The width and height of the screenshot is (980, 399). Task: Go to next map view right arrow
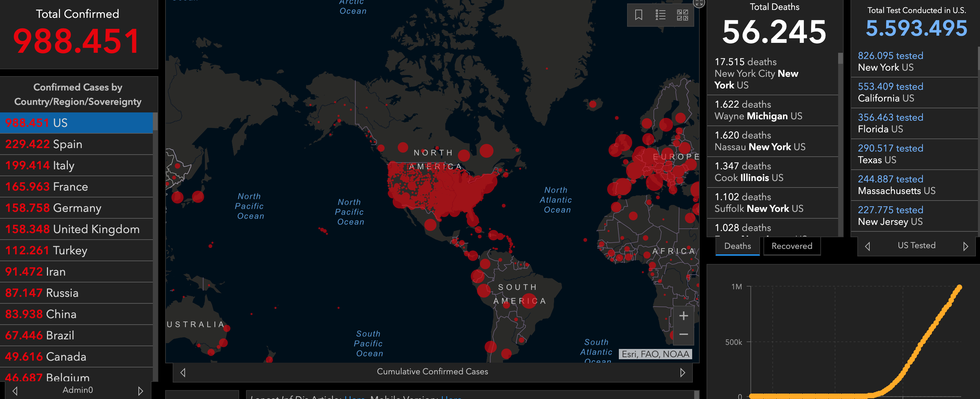[683, 372]
